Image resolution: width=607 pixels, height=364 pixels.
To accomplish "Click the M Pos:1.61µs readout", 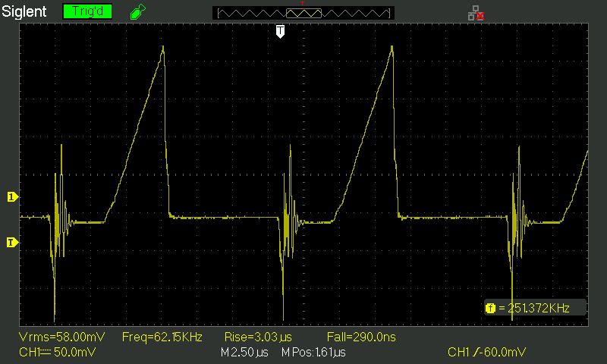I will click(313, 352).
